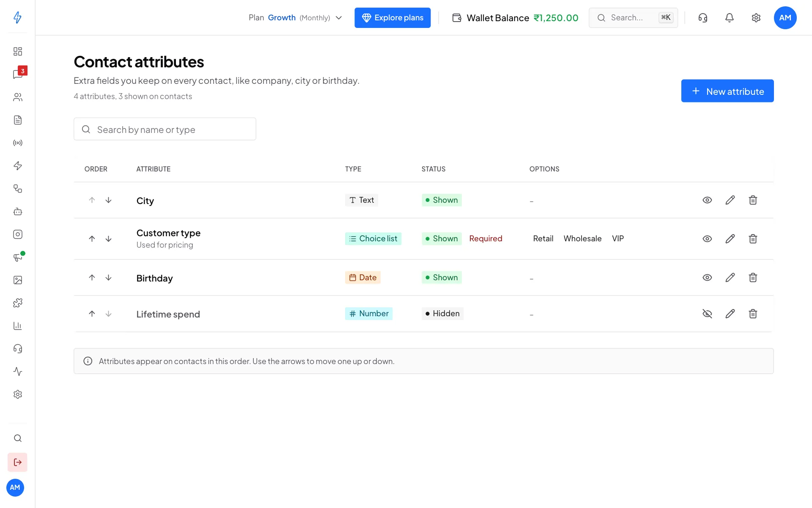The image size is (812, 508).
Task: Move City attribute down
Action: point(108,200)
